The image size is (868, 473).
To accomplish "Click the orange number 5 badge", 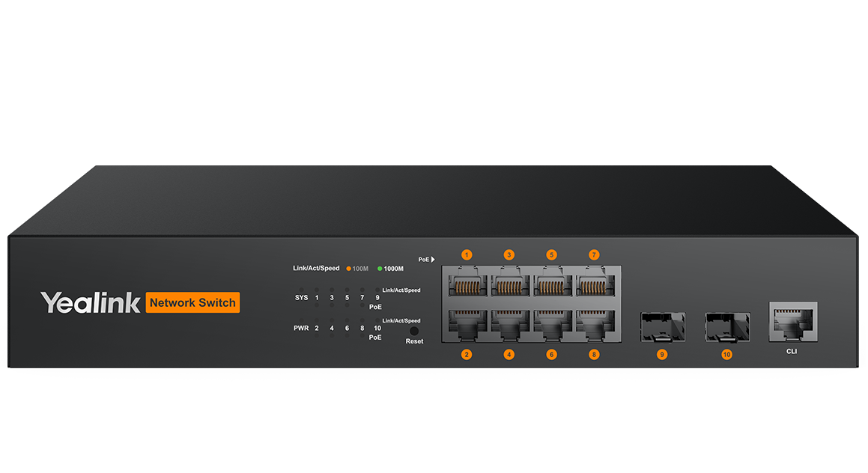I will [x=552, y=254].
